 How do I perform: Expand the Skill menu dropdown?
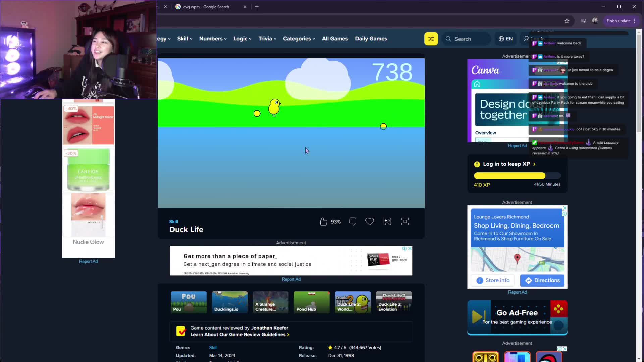(x=185, y=39)
